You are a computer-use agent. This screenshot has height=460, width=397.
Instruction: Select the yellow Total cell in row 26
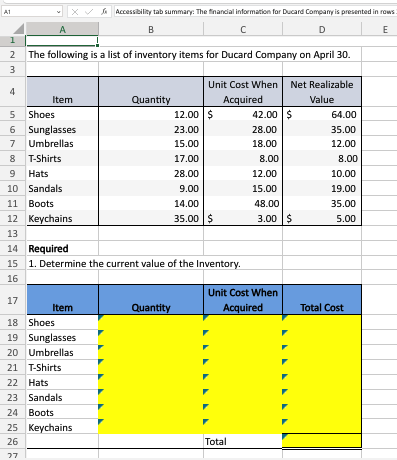322,441
